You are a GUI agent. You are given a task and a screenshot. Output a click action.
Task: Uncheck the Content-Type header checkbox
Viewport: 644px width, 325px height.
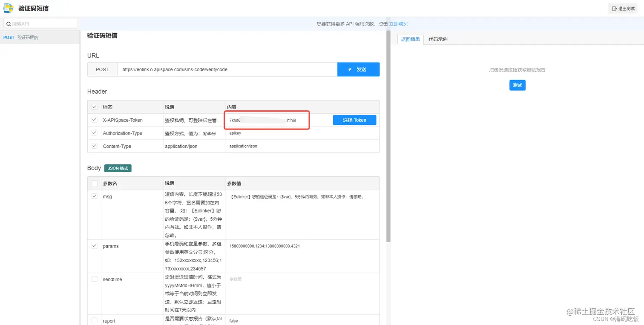click(x=94, y=146)
